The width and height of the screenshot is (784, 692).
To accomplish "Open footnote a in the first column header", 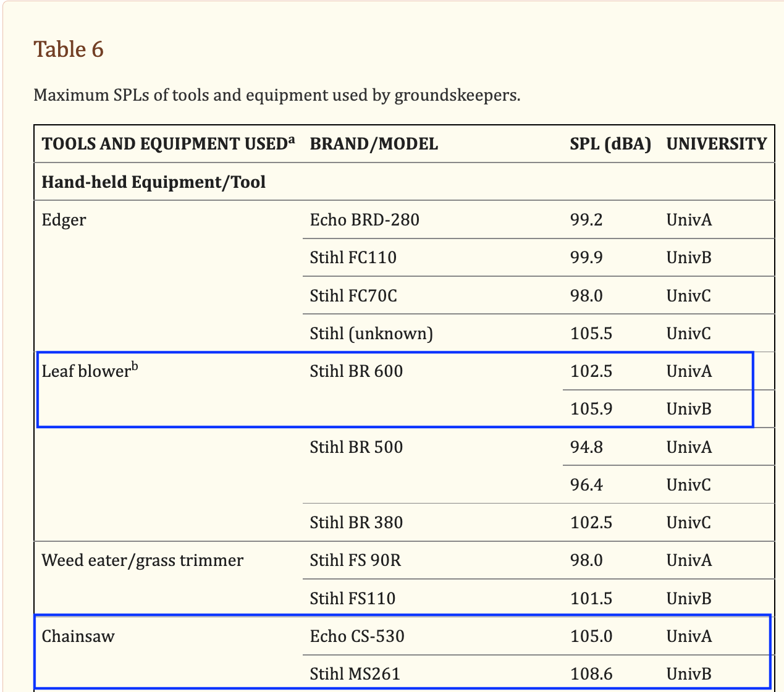I will [291, 140].
